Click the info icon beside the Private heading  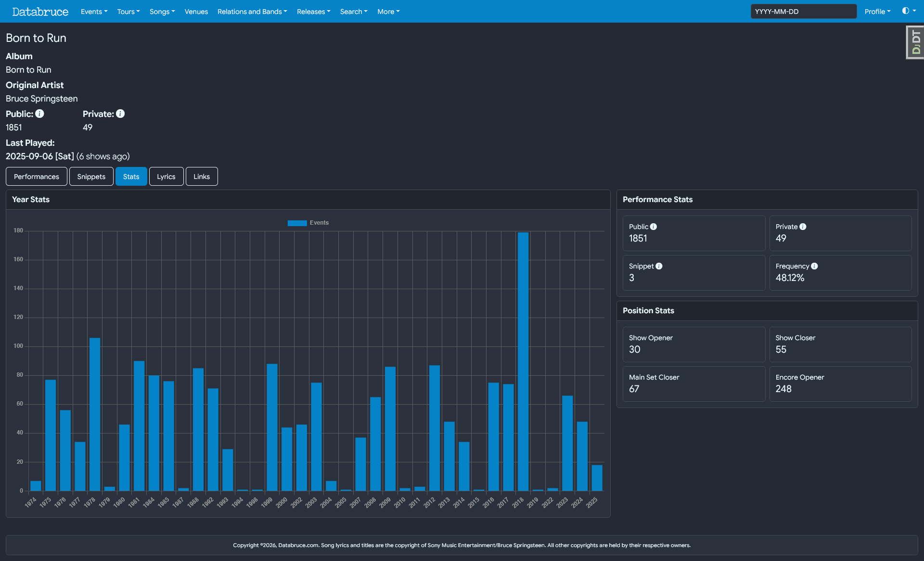pyautogui.click(x=120, y=114)
